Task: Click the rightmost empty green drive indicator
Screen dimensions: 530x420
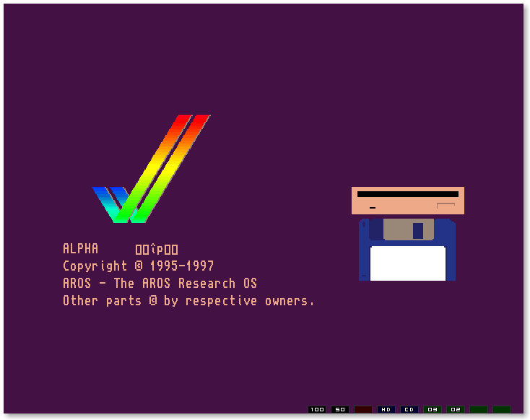Action: [x=502, y=409]
